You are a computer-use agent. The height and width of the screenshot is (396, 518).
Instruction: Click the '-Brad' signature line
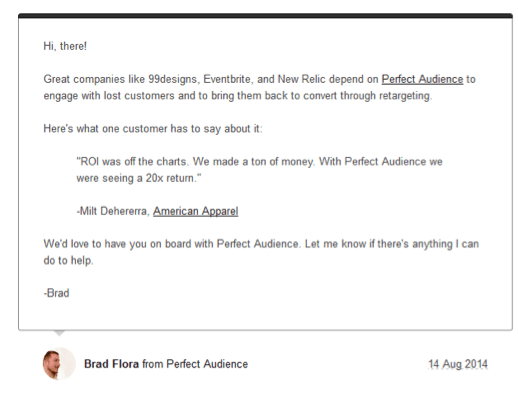pos(56,293)
